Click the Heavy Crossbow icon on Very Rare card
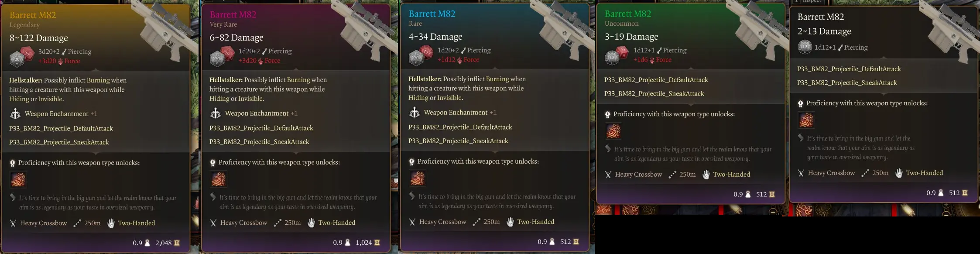 [213, 223]
